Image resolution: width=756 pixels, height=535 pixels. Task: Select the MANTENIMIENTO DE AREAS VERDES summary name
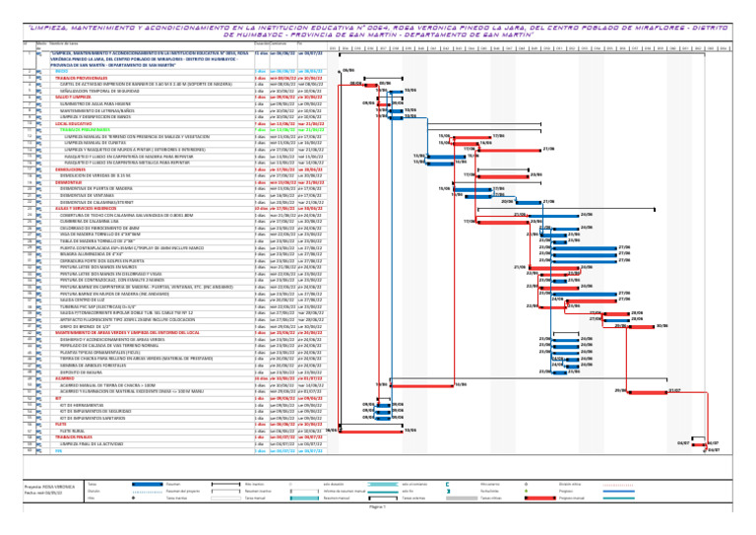[127, 333]
